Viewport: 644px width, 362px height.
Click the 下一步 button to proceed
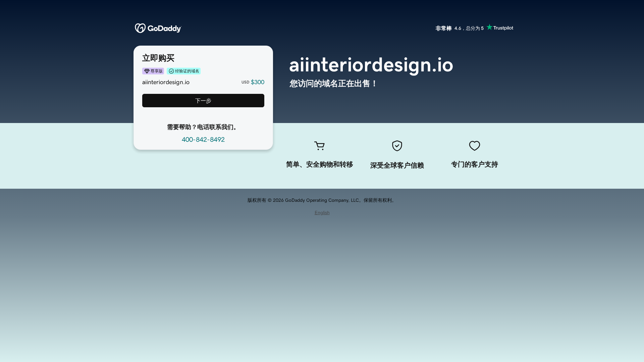coord(203,101)
